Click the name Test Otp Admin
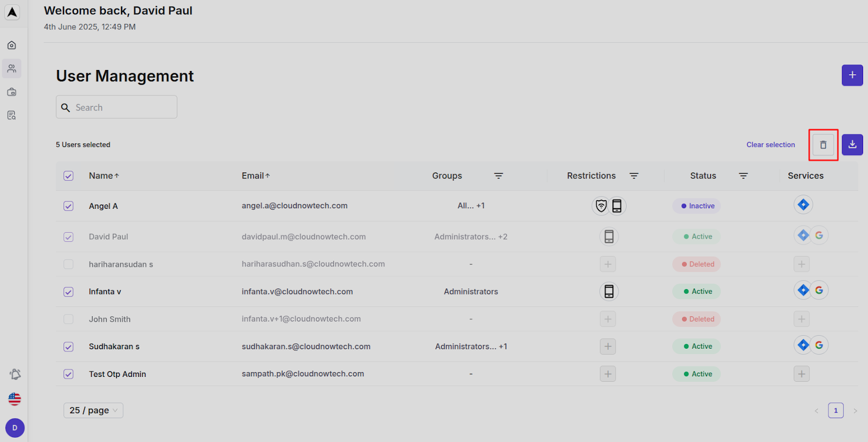868x442 pixels. coord(117,374)
